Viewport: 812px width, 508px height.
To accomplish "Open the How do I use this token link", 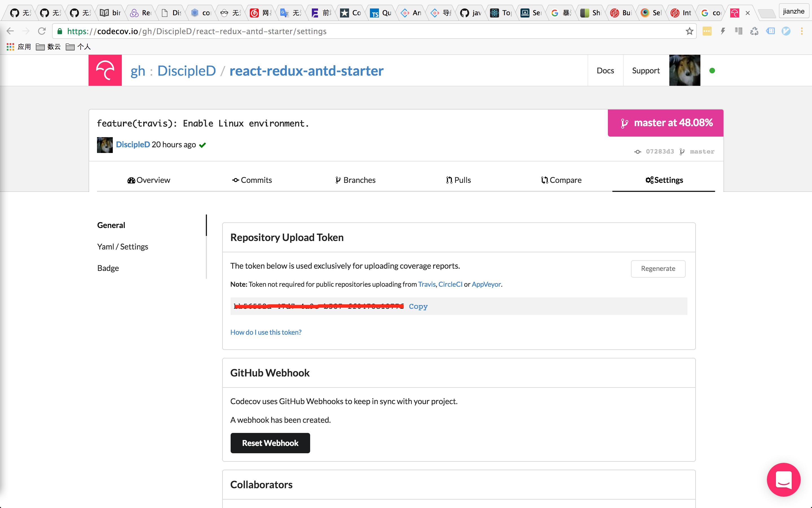I will [266, 332].
